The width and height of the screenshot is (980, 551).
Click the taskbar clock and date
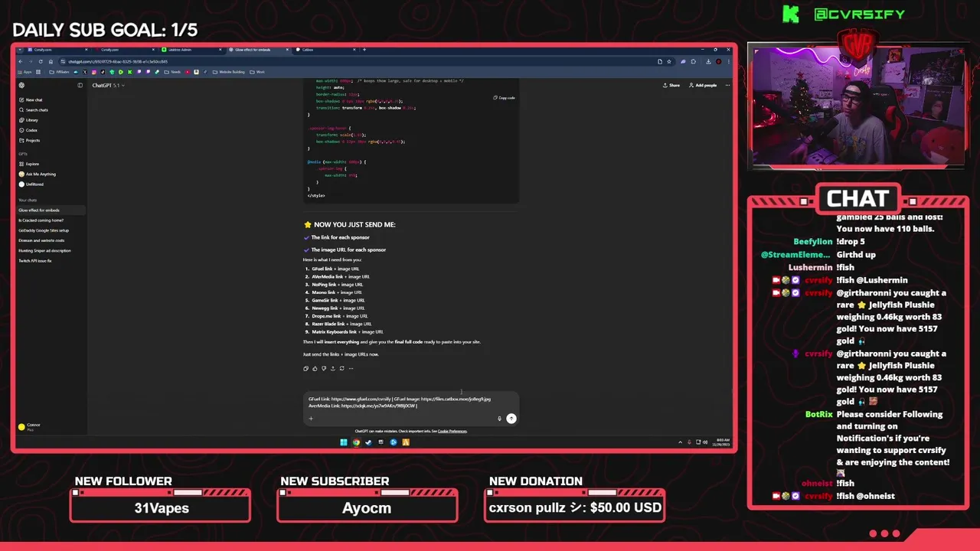coord(720,442)
